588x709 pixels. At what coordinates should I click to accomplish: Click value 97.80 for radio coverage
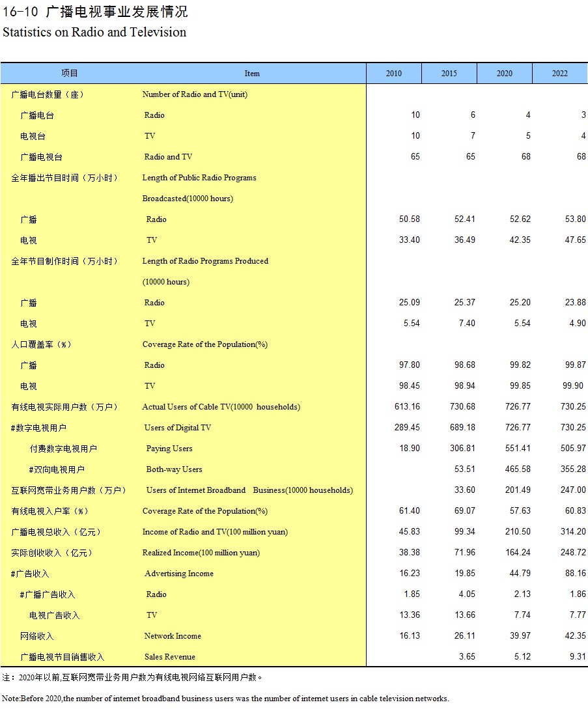pos(410,365)
